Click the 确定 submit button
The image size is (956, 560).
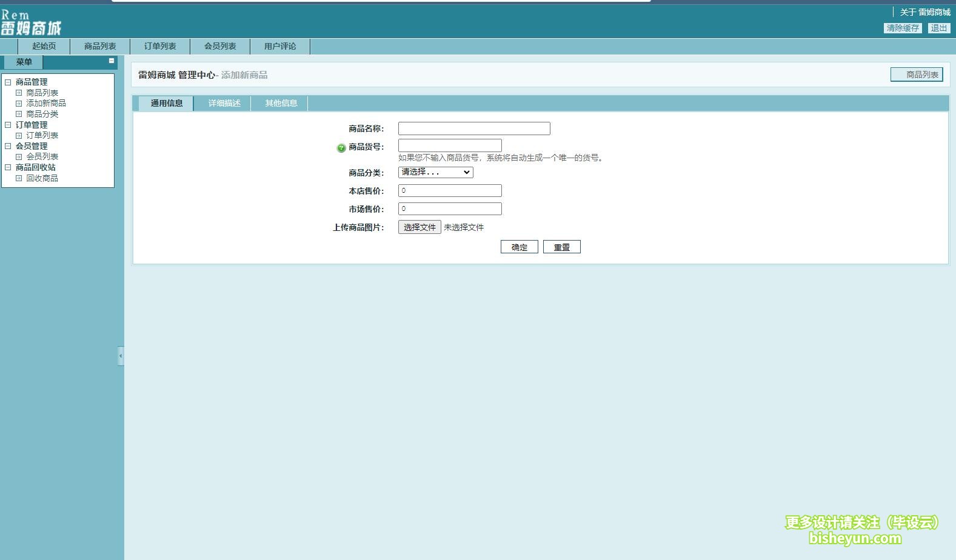click(x=520, y=247)
